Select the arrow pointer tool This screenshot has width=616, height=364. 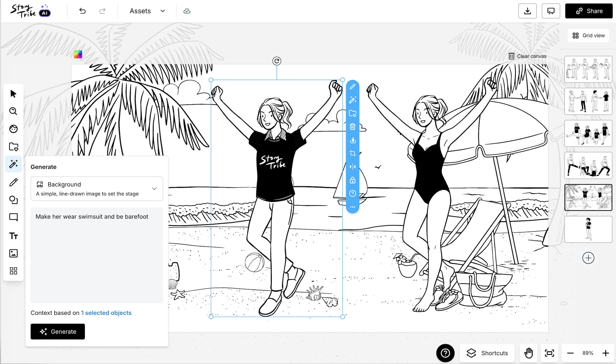tap(13, 94)
